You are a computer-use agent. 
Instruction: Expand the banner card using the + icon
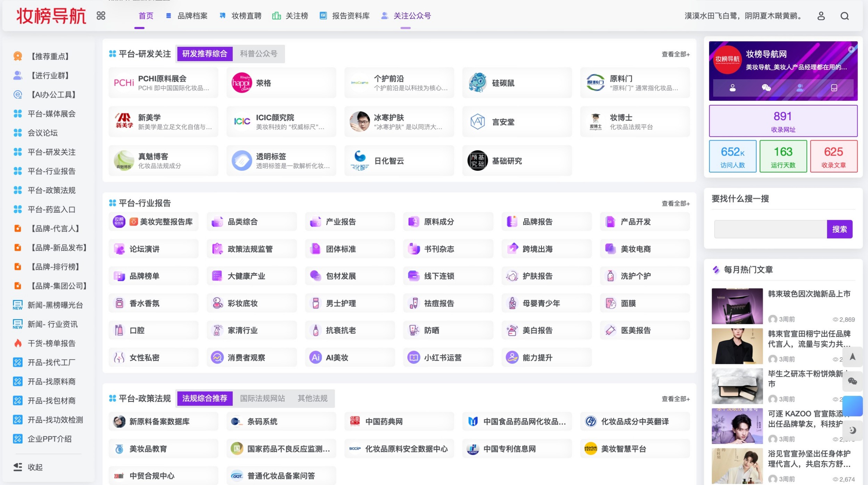tap(851, 50)
